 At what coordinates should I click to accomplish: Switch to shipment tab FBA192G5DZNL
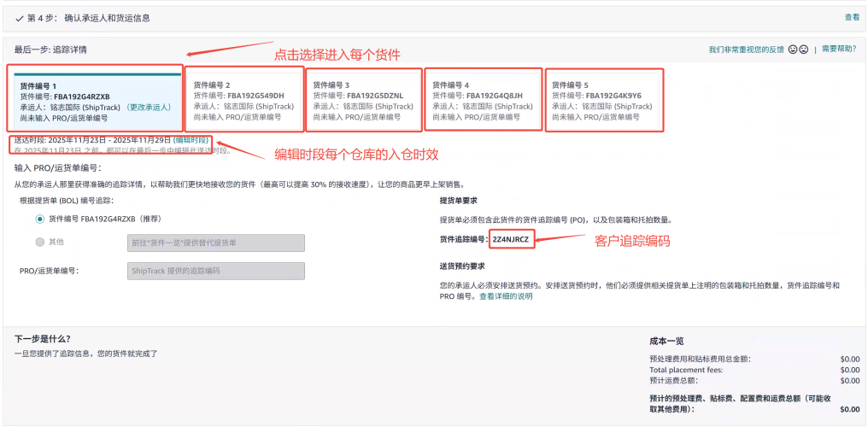pyautogui.click(x=364, y=100)
